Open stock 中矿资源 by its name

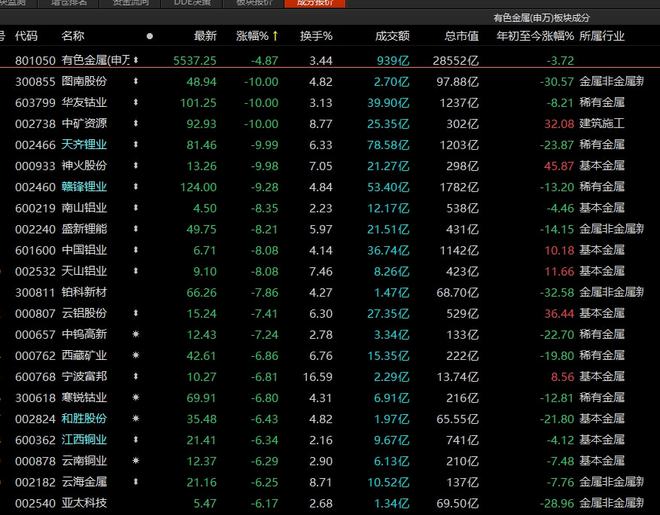(x=84, y=123)
